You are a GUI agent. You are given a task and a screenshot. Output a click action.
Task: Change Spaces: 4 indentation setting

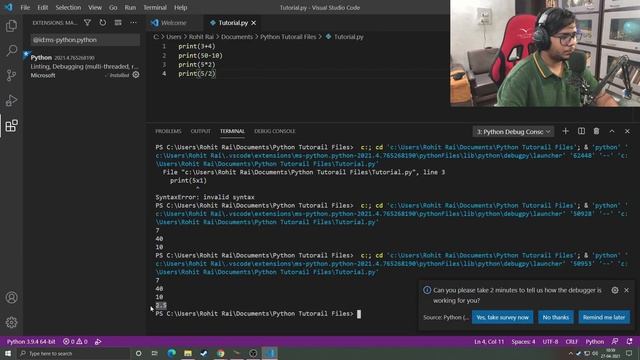coord(523,342)
